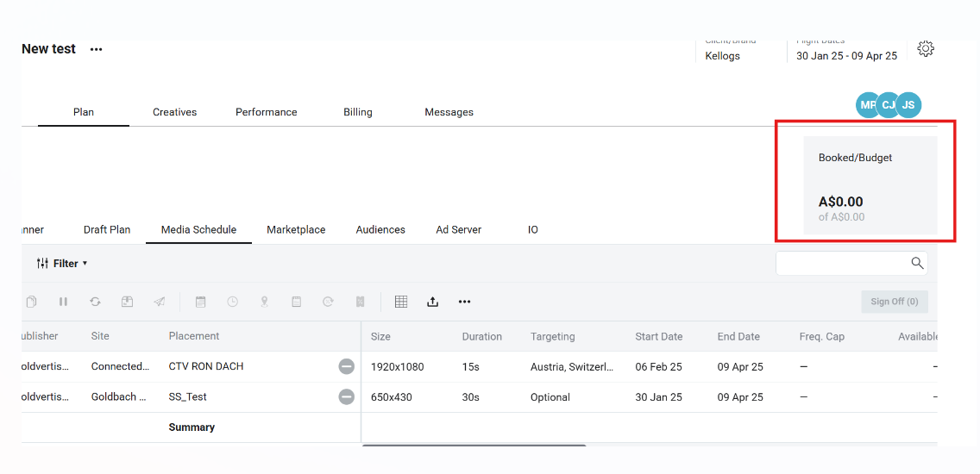The image size is (980, 474).
Task: Open more options next to New test
Action: pos(97,49)
